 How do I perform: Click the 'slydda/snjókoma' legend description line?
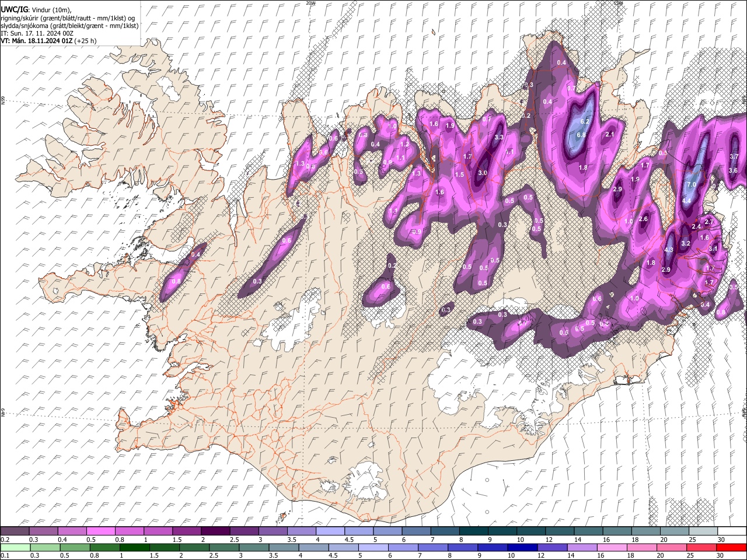click(69, 26)
